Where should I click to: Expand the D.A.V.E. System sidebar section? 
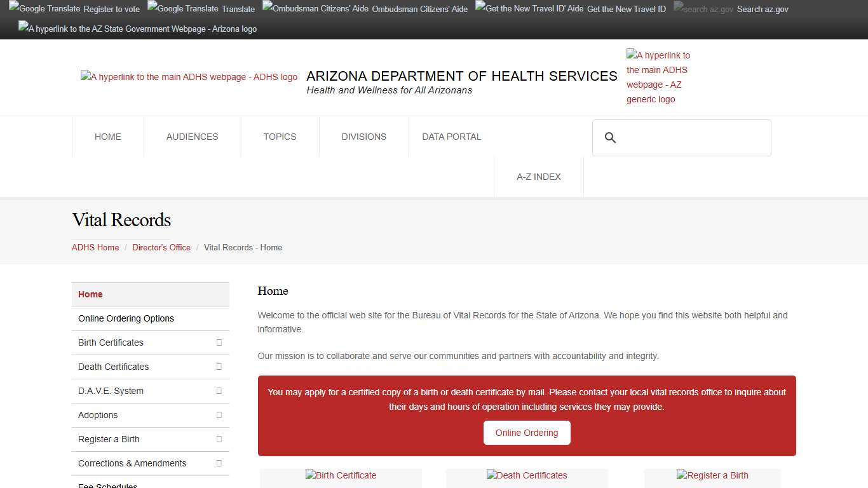(x=219, y=391)
